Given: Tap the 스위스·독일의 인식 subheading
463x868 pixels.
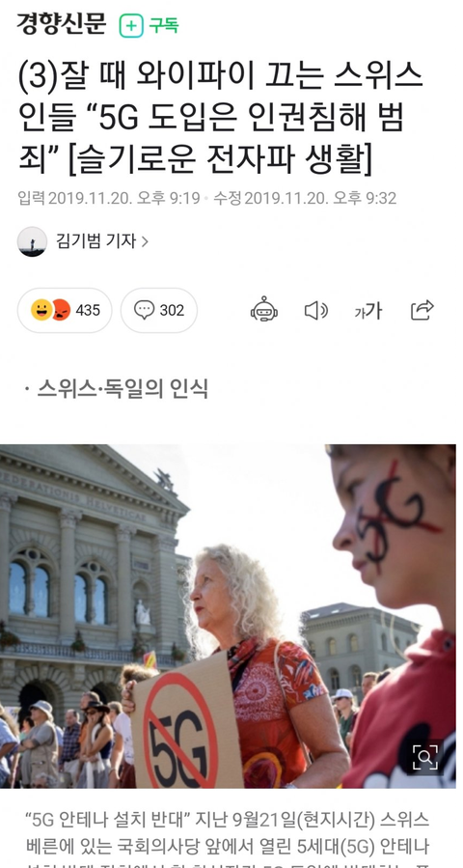Looking at the screenshot, I should (x=123, y=389).
